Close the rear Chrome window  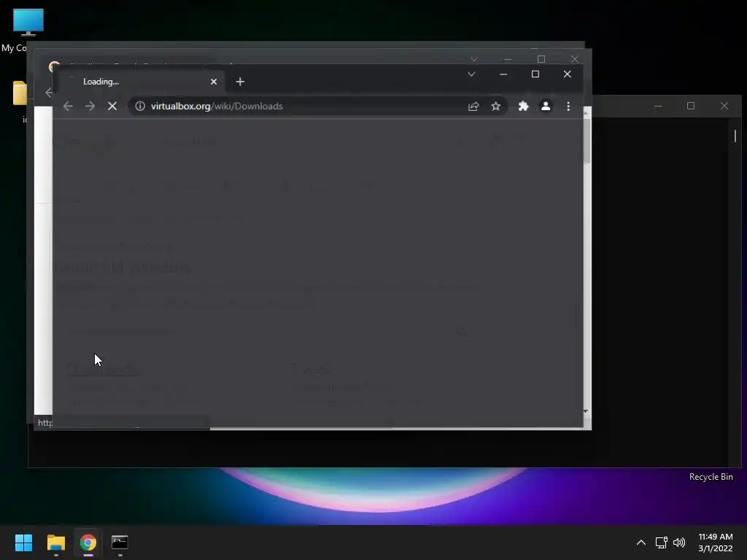point(575,60)
